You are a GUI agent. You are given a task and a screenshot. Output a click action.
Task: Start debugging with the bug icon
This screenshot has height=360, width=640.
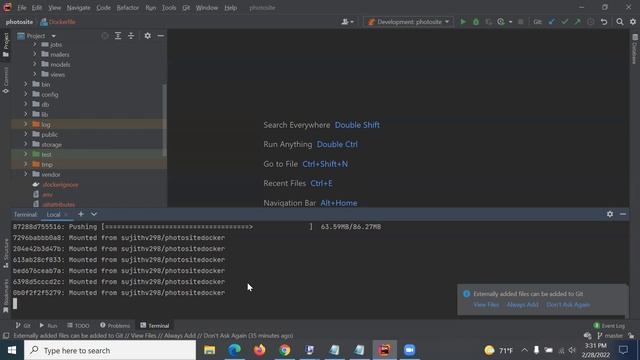pos(476,22)
